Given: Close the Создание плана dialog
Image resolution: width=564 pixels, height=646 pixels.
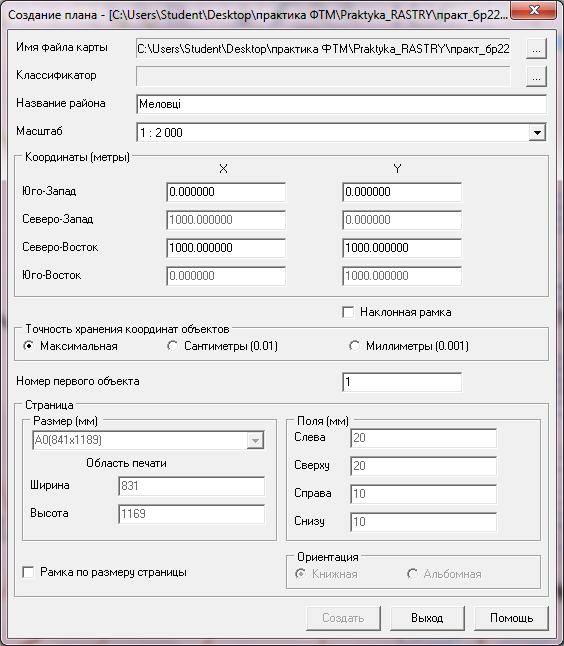Looking at the screenshot, I should coord(535,10).
